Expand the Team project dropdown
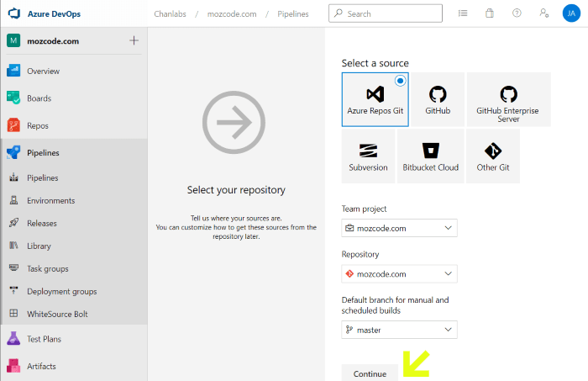The image size is (588, 381). pyautogui.click(x=399, y=228)
